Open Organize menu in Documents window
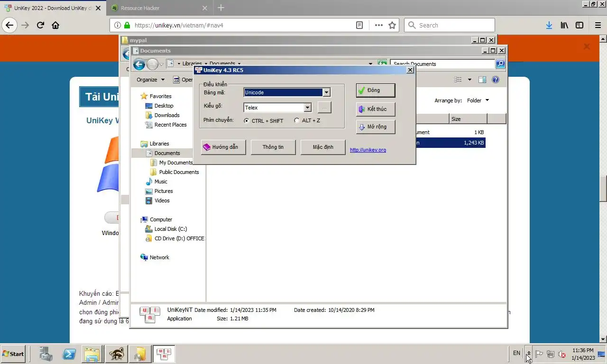This screenshot has width=607, height=364. (150, 80)
